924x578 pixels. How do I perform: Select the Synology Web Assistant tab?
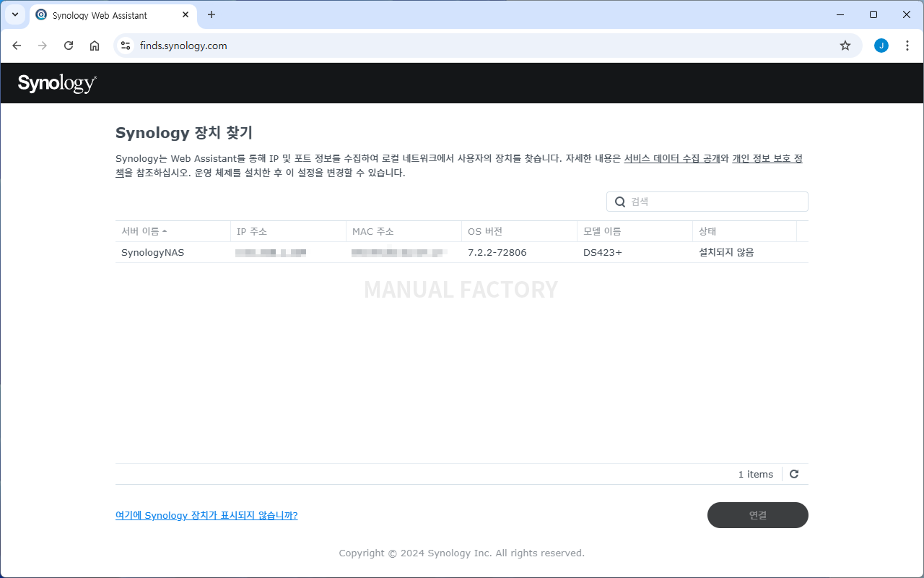pyautogui.click(x=113, y=15)
